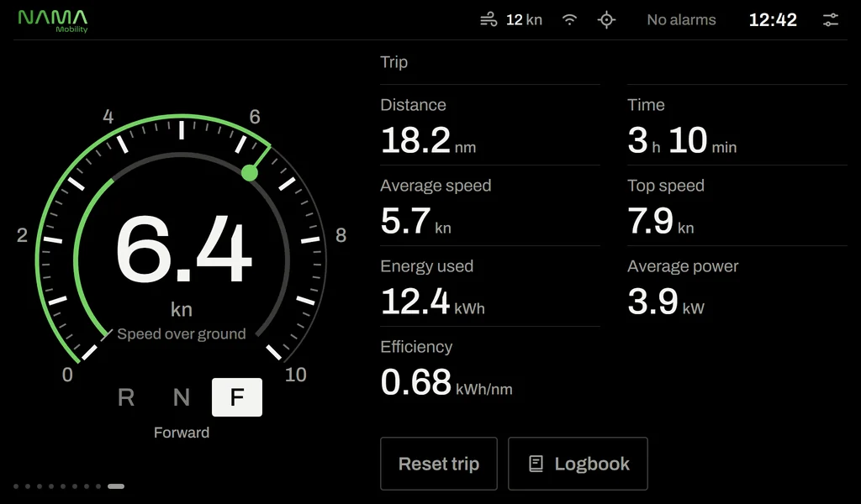The height and width of the screenshot is (504, 861).
Task: Select Forward gear F
Action: pos(236,397)
